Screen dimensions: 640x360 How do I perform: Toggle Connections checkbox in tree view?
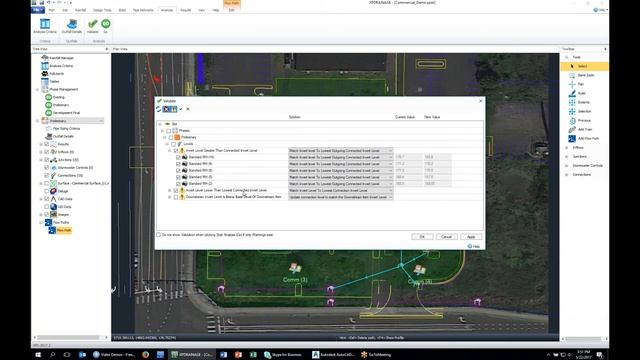coord(47,175)
